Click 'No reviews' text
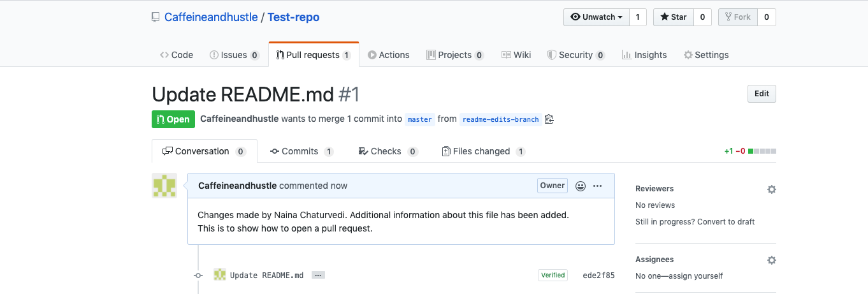868x294 pixels. (655, 205)
